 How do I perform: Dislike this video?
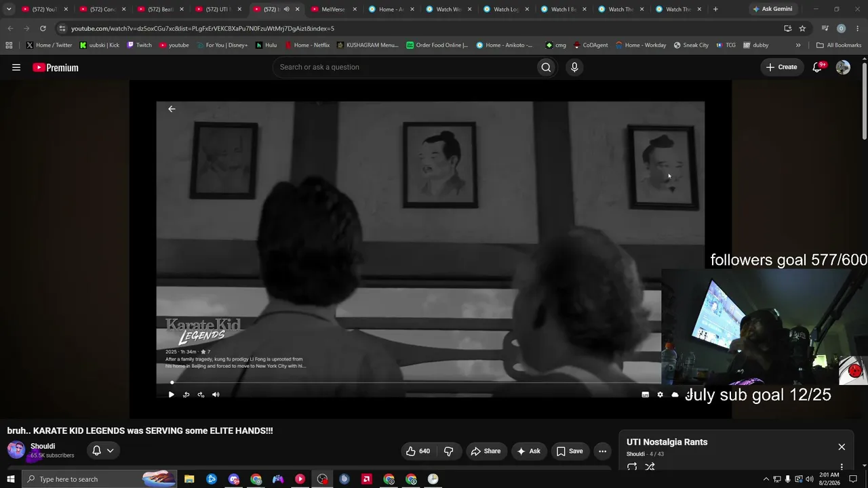448,451
